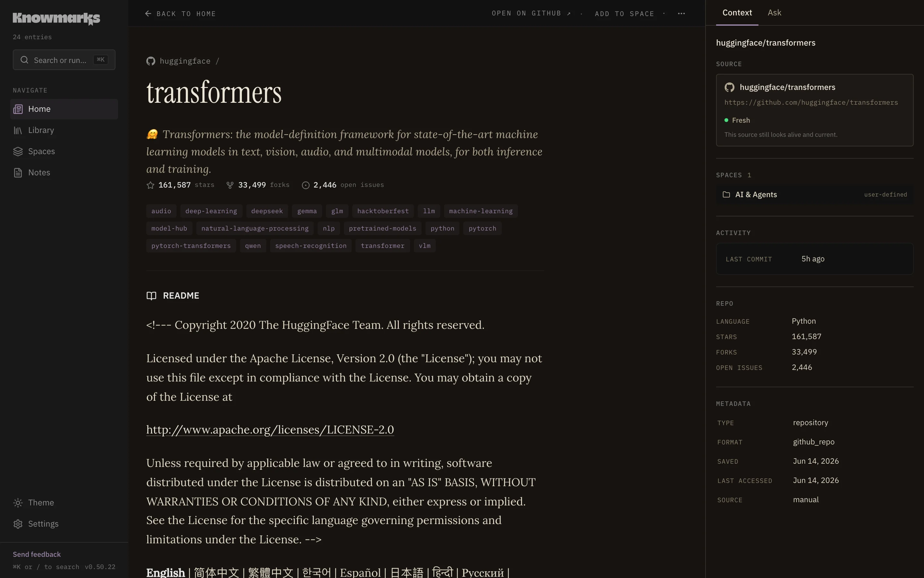Click the natural-language-processing tag

point(255,229)
